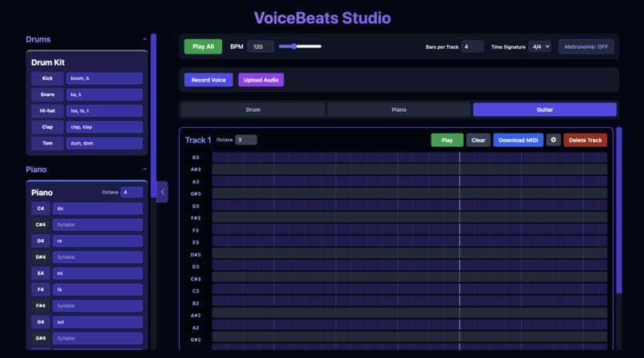
Task: Edit the Clap syllable field 'clap, klap'
Action: (x=105, y=127)
